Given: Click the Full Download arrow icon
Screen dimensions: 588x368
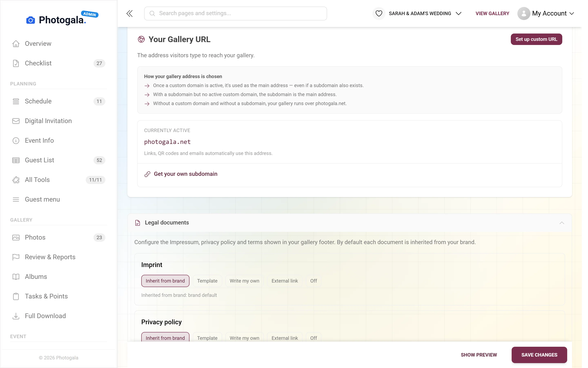Looking at the screenshot, I should [16, 316].
